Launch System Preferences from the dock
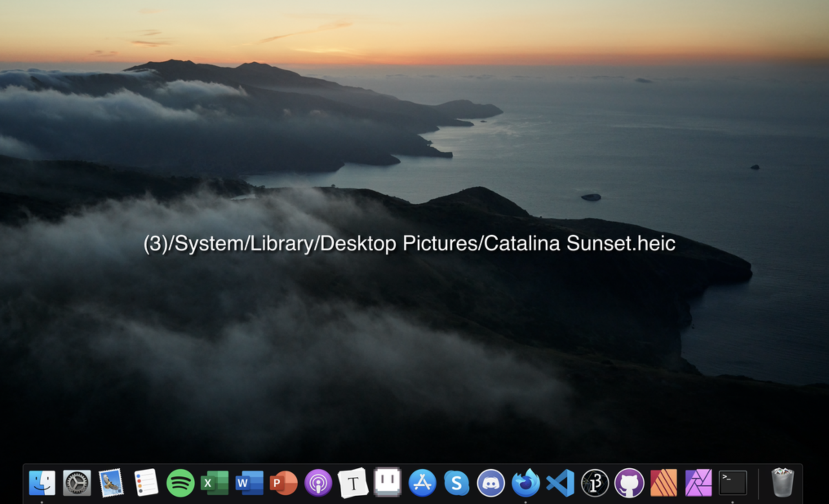 (x=77, y=483)
